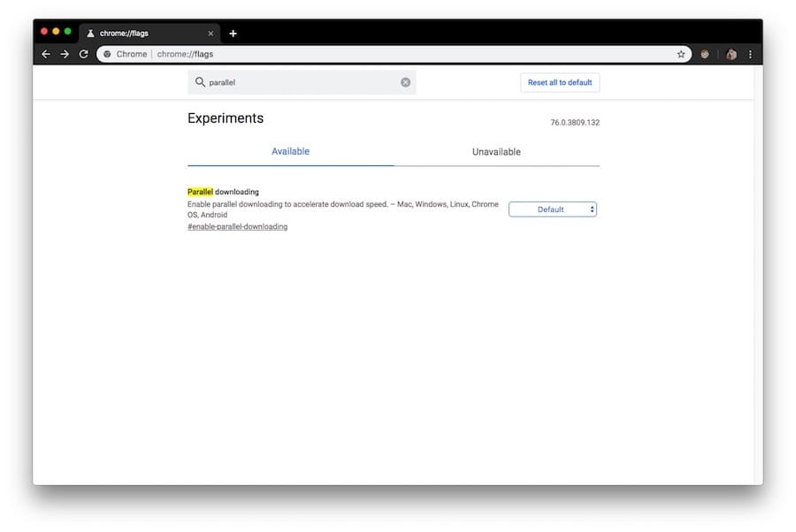Open the Chrome three-dot menu
The width and height of the screenshot is (796, 532).
[x=750, y=54]
